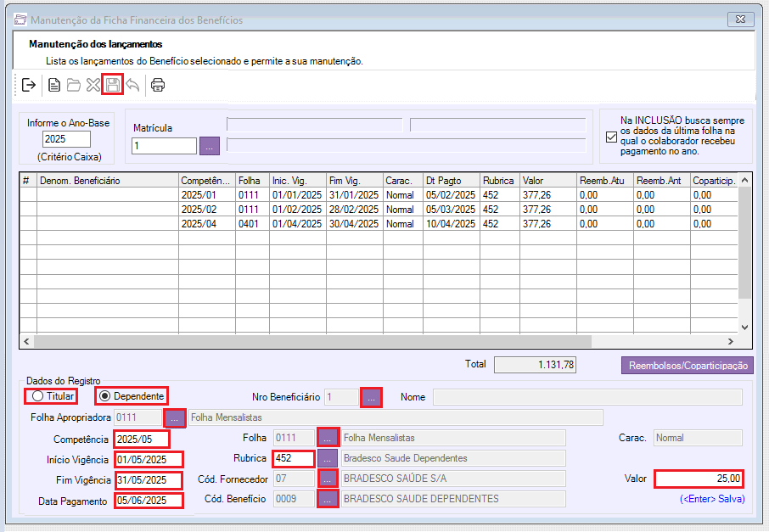The image size is (769, 532).
Task: Click the undo arrow toolbar icon
Action: pyautogui.click(x=132, y=85)
